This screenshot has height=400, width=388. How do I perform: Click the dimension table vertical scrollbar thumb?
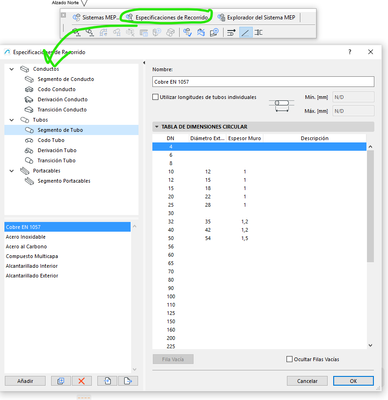[x=370, y=206]
